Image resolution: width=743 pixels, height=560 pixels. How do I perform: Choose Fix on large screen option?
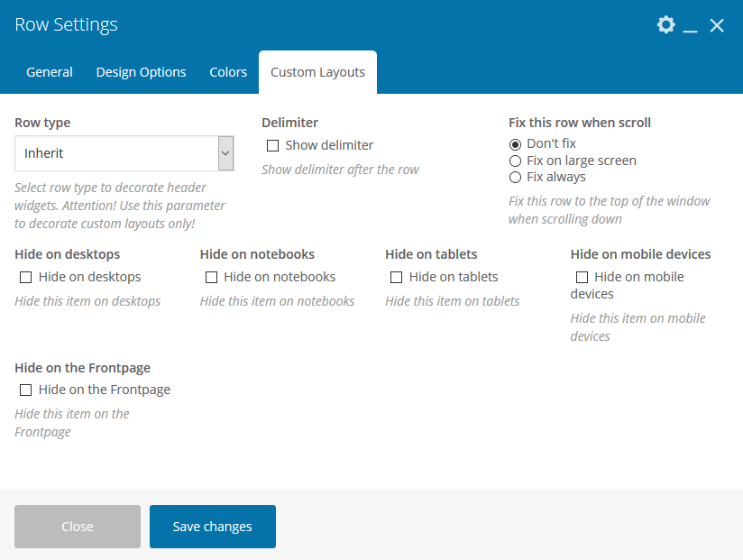click(515, 161)
